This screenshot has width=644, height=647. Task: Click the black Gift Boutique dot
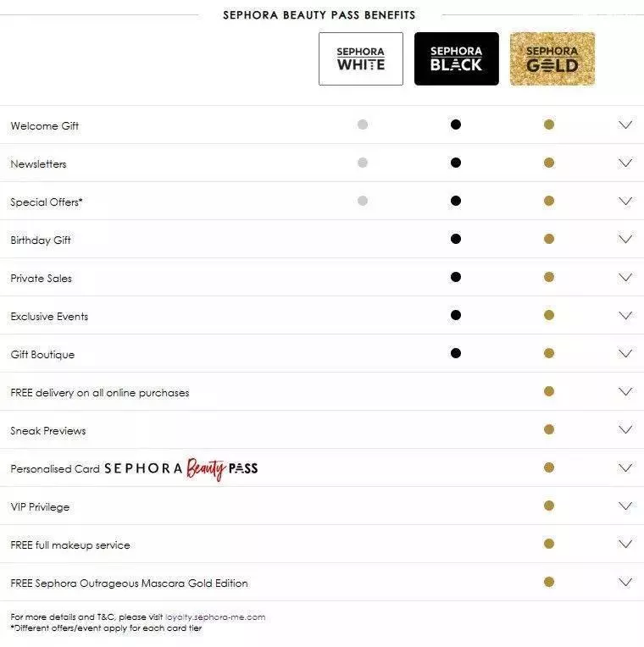pos(456,353)
